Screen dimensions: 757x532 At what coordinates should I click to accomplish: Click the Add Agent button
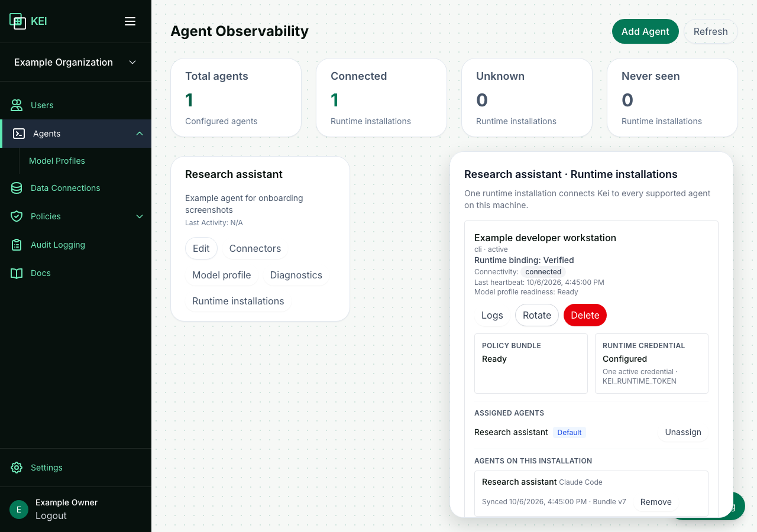click(x=645, y=31)
